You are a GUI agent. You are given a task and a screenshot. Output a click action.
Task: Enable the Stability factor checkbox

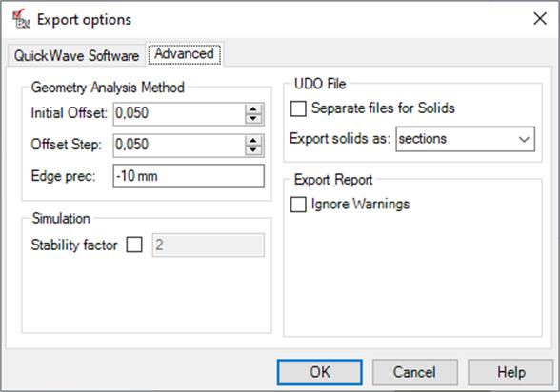click(134, 245)
